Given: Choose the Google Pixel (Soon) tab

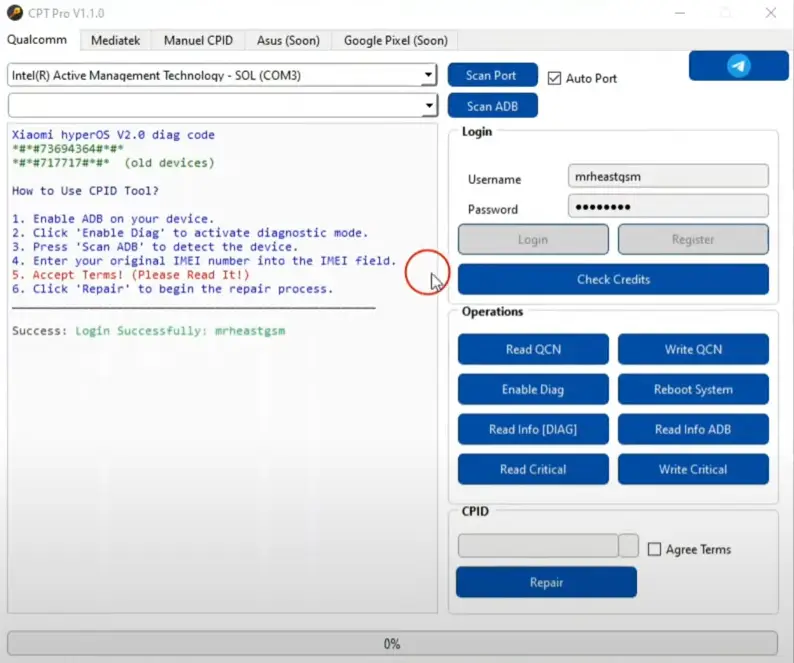Looking at the screenshot, I should pos(395,41).
